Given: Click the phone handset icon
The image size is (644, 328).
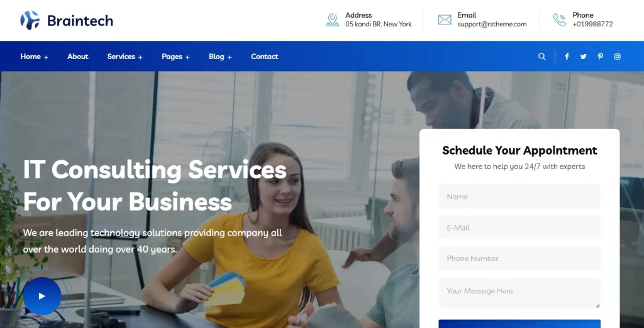Looking at the screenshot, I should point(559,19).
